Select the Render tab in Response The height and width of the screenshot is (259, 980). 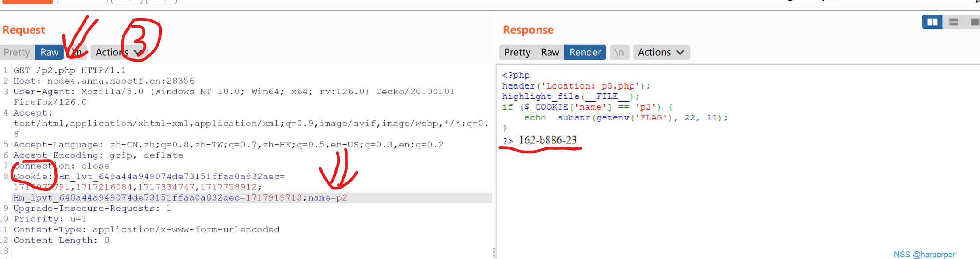[x=585, y=52]
